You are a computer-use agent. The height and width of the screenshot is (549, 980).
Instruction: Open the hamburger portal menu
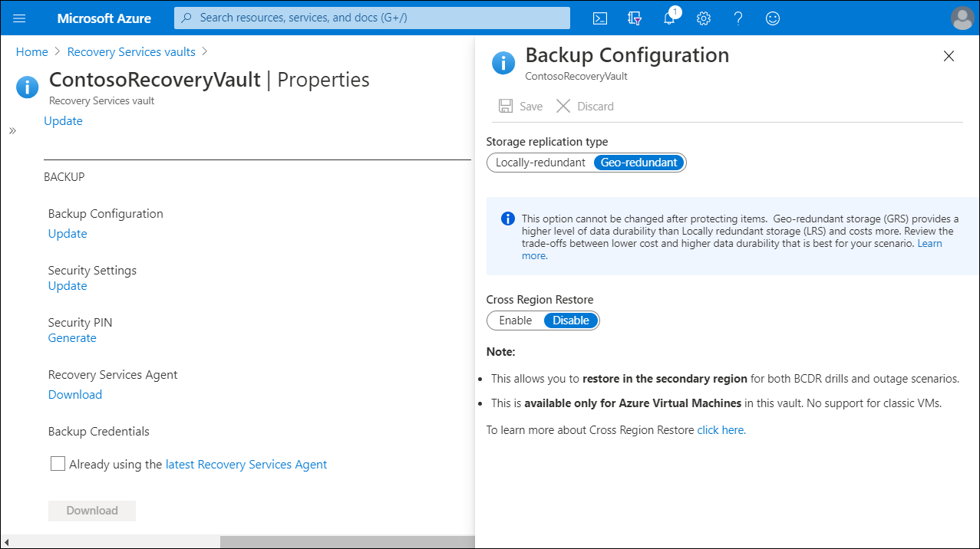click(20, 18)
